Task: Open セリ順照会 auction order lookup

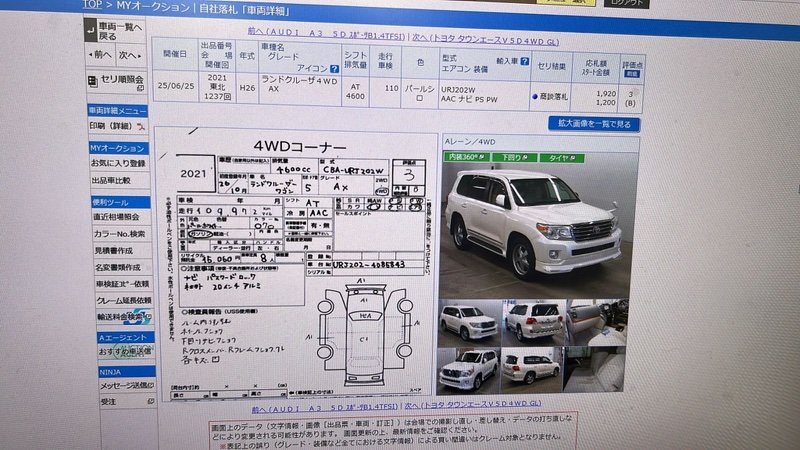Action: (116, 81)
